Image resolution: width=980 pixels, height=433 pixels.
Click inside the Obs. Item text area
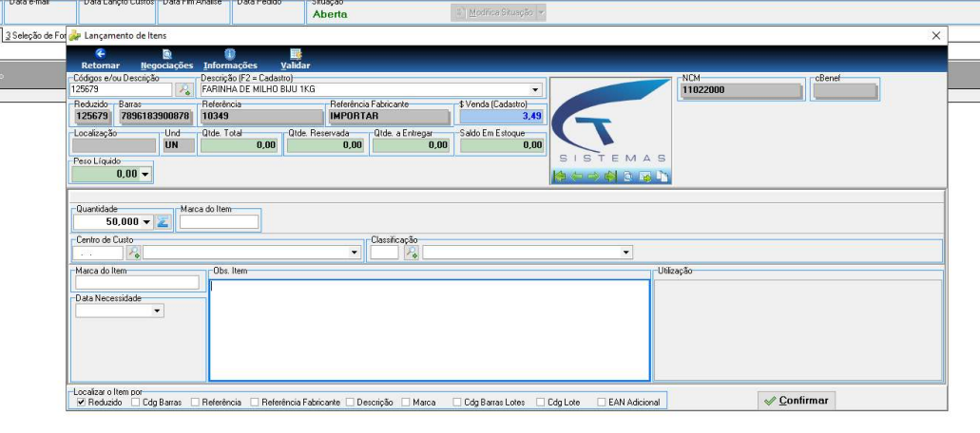[430, 330]
